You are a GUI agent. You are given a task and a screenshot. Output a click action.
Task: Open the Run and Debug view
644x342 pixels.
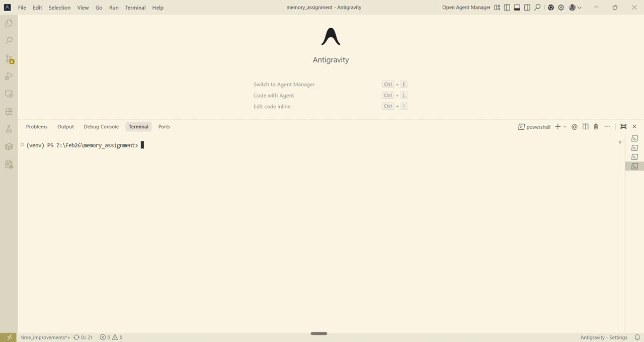pyautogui.click(x=9, y=76)
